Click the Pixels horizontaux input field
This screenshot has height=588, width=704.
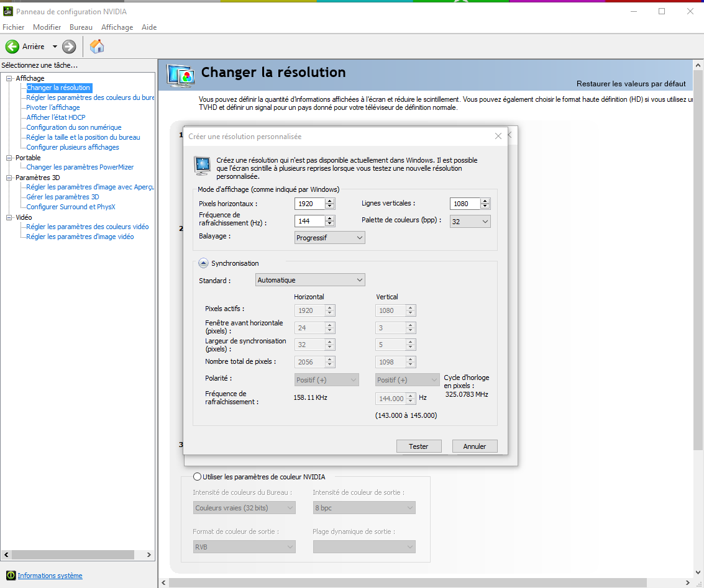click(309, 204)
